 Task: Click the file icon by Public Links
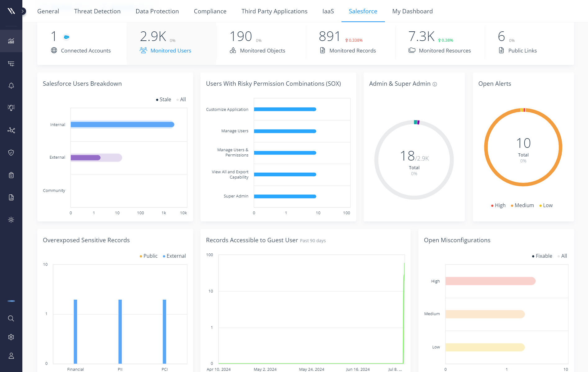(x=501, y=50)
